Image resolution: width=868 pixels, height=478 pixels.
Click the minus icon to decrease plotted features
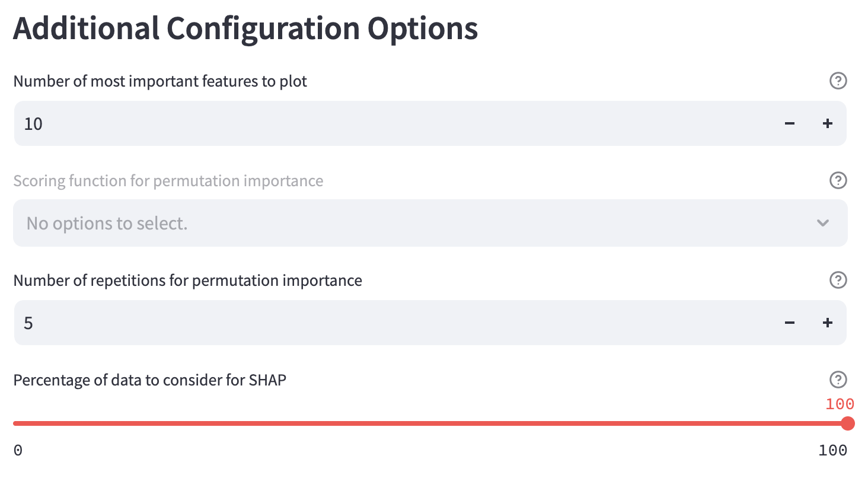[789, 123]
